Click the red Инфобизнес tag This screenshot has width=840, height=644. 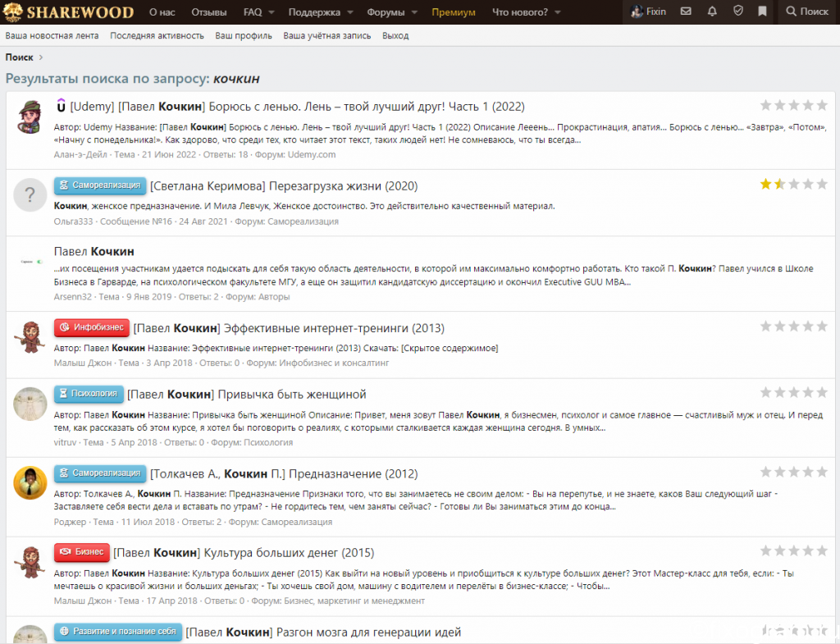92,327
